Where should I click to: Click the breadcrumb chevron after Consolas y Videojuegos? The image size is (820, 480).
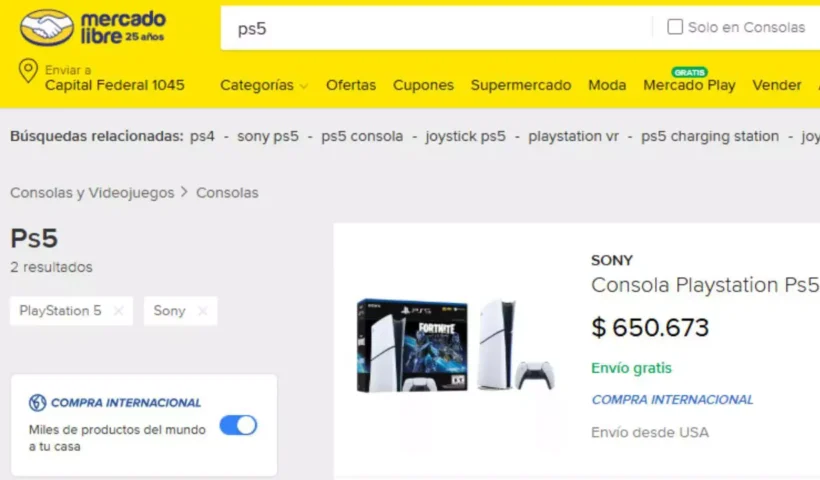click(184, 192)
